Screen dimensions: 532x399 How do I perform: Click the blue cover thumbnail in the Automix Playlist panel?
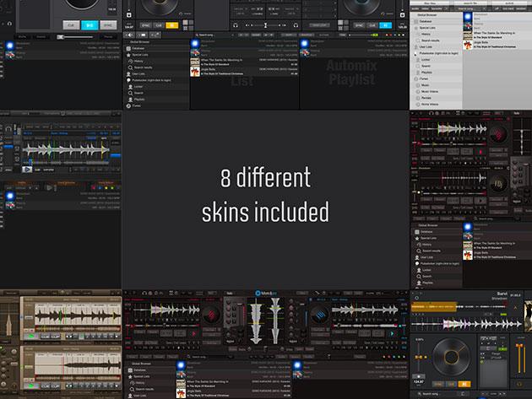click(x=304, y=43)
